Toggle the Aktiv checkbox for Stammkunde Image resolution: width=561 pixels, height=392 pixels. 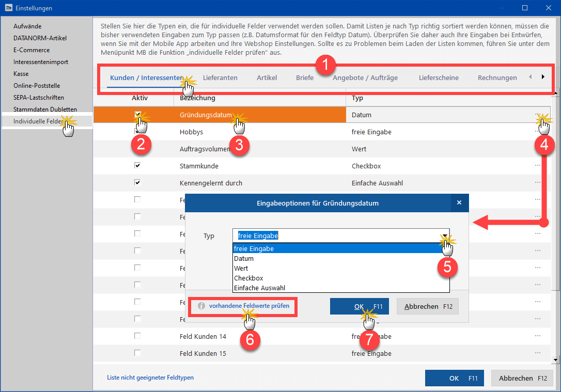click(x=137, y=165)
